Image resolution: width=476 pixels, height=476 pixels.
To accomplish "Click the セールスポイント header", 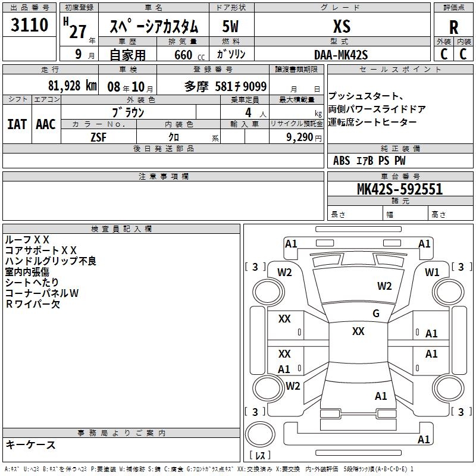I will (x=400, y=69).
